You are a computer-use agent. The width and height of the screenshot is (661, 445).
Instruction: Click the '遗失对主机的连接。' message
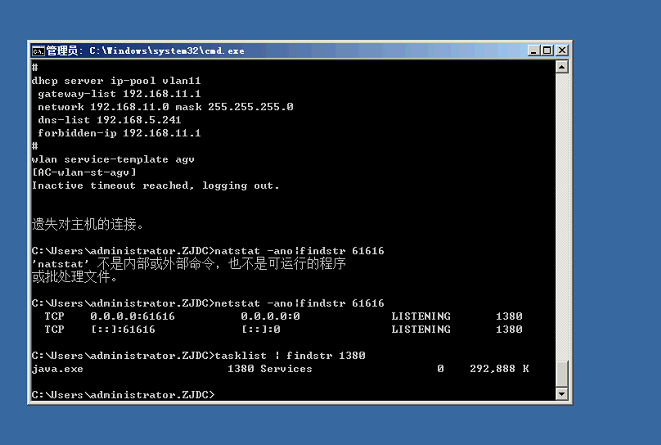pos(88,224)
